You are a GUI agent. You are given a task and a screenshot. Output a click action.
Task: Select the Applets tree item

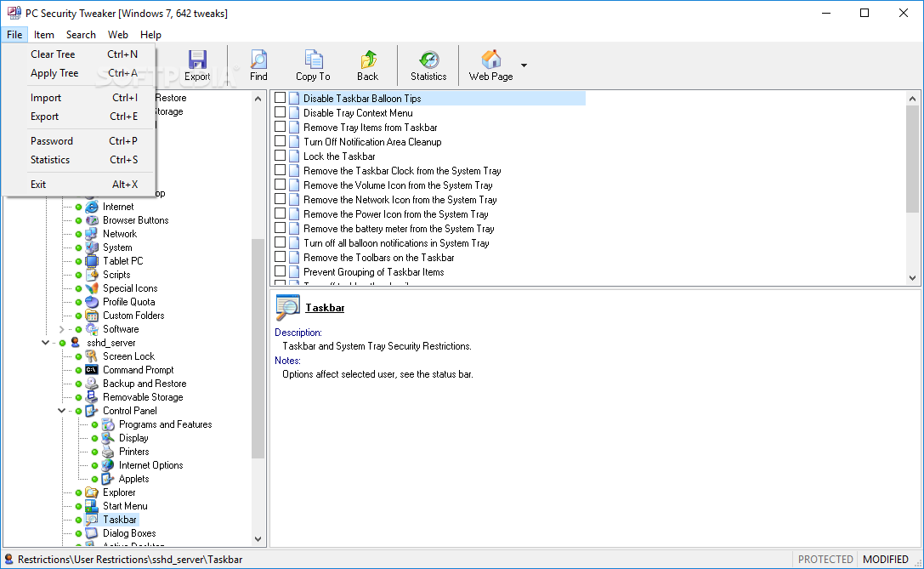tap(133, 479)
